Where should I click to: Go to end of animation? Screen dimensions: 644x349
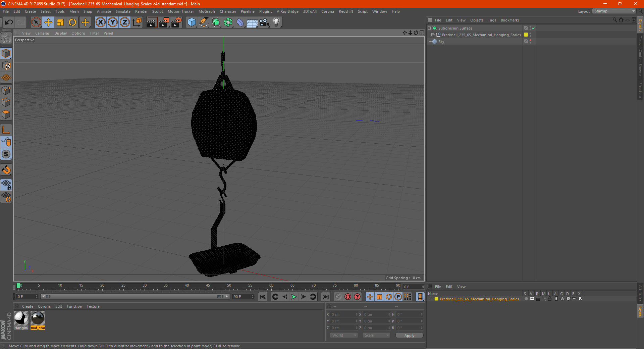(x=325, y=297)
